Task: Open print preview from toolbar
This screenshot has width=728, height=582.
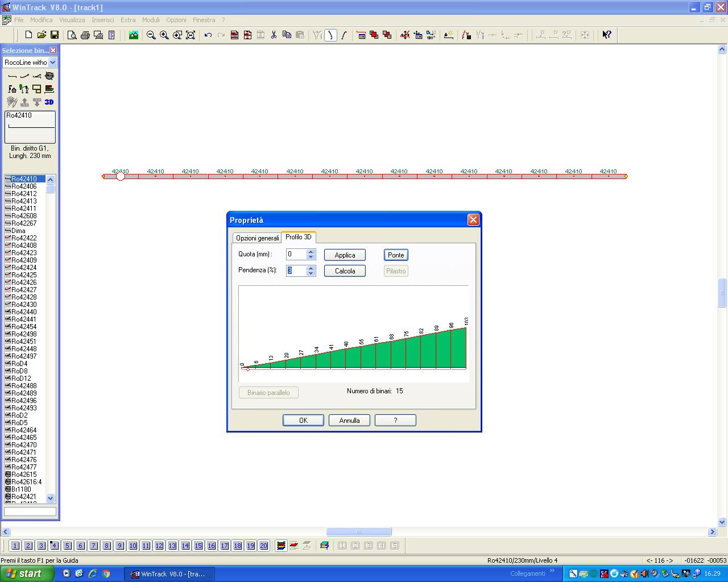Action: click(x=72, y=35)
